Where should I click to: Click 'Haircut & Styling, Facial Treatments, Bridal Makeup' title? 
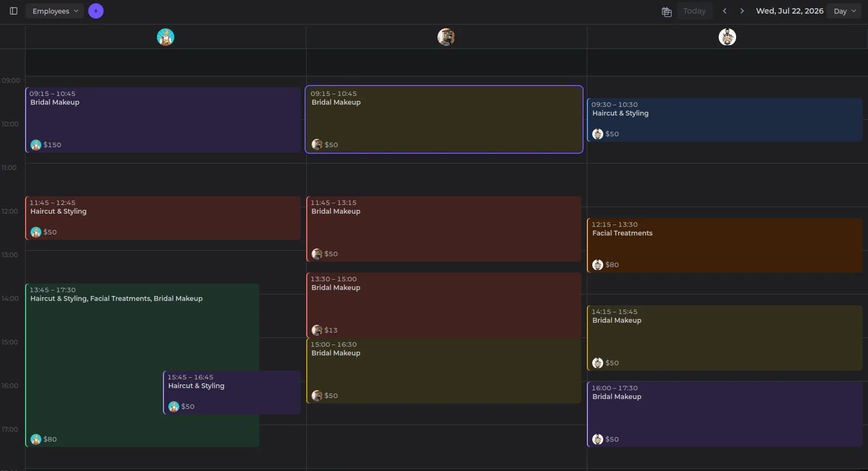[x=117, y=298]
